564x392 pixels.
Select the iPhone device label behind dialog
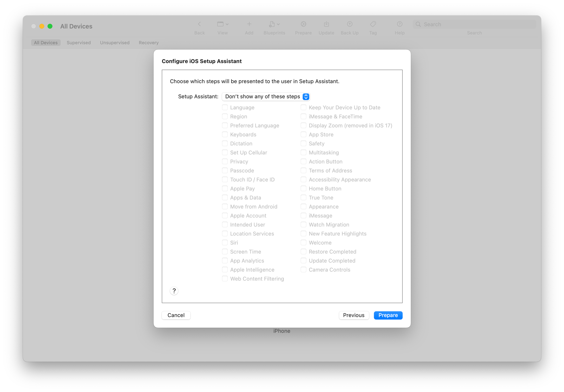pos(282,331)
